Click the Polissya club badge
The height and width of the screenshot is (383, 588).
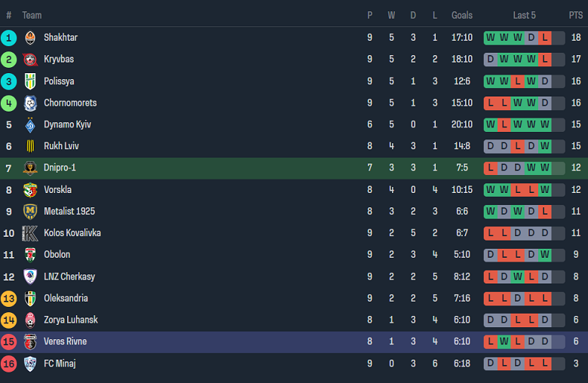(x=30, y=81)
